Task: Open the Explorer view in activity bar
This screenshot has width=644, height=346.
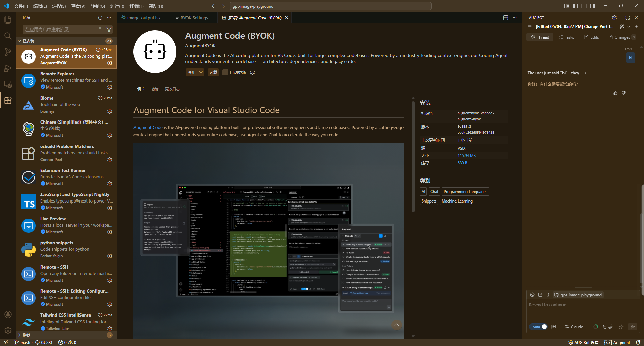Action: [x=8, y=20]
